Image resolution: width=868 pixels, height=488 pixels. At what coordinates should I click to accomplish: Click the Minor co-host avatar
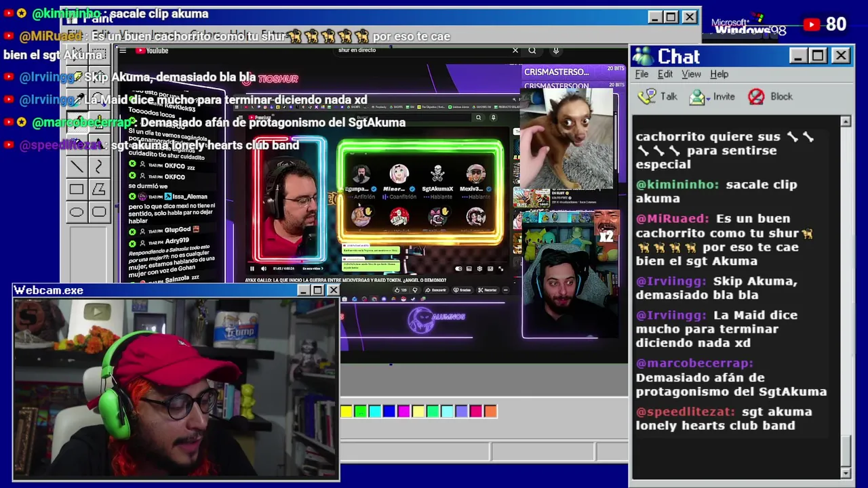399,173
